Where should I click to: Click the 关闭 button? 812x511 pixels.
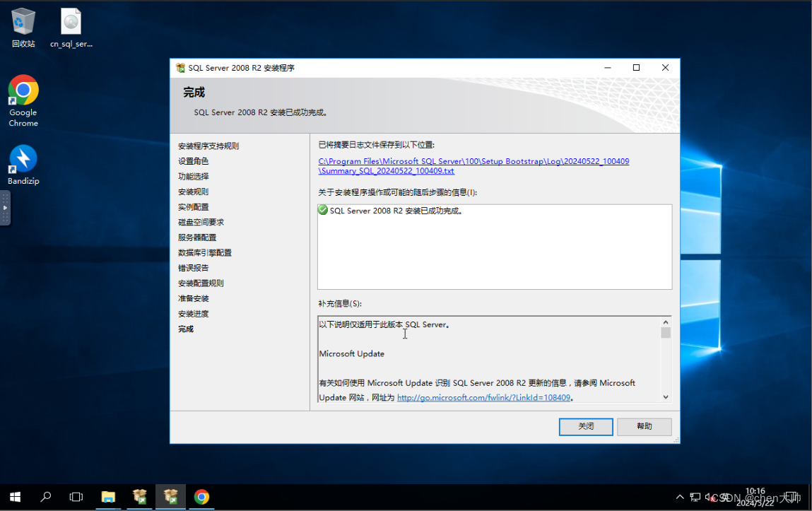[x=585, y=426]
